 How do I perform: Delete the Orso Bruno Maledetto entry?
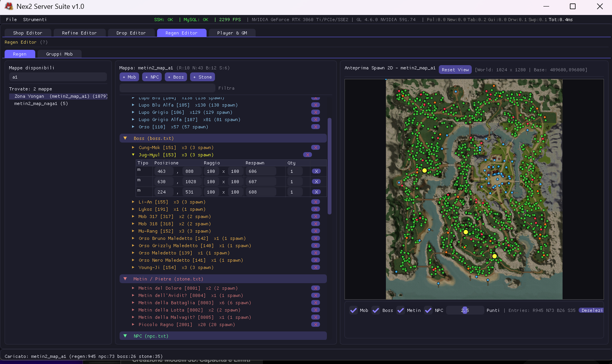[x=315, y=238]
